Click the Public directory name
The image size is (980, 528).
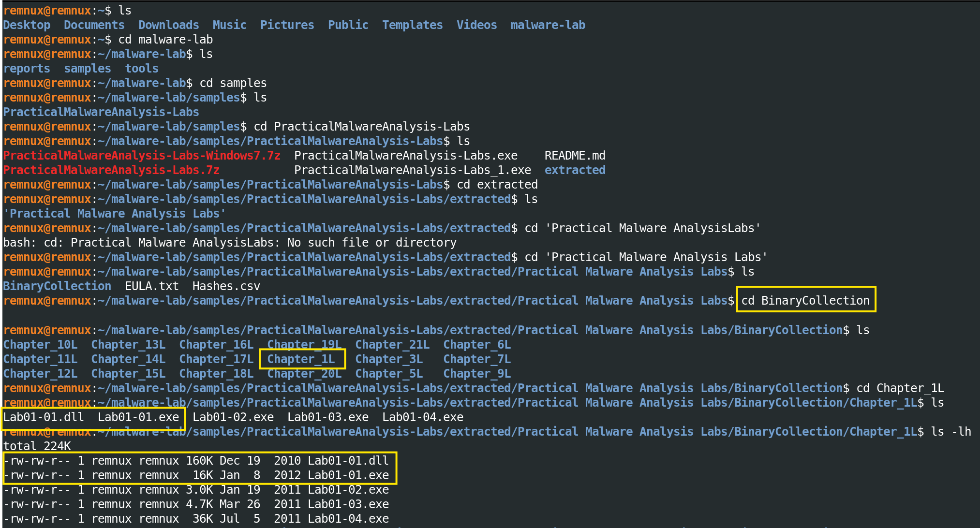point(348,25)
